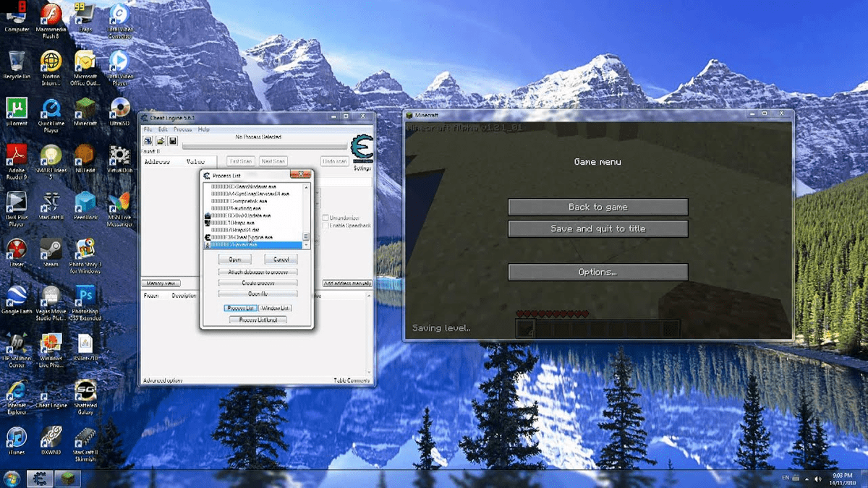Open the UltraISO desktop shortcut

119,112
